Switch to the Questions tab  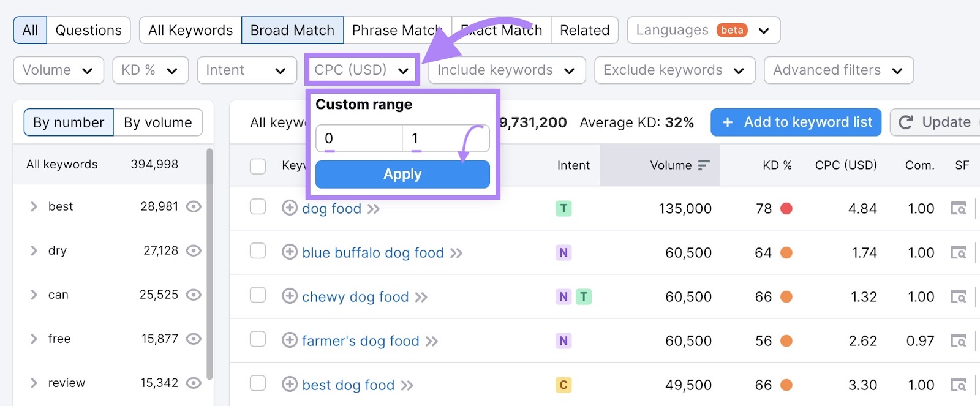tap(88, 29)
